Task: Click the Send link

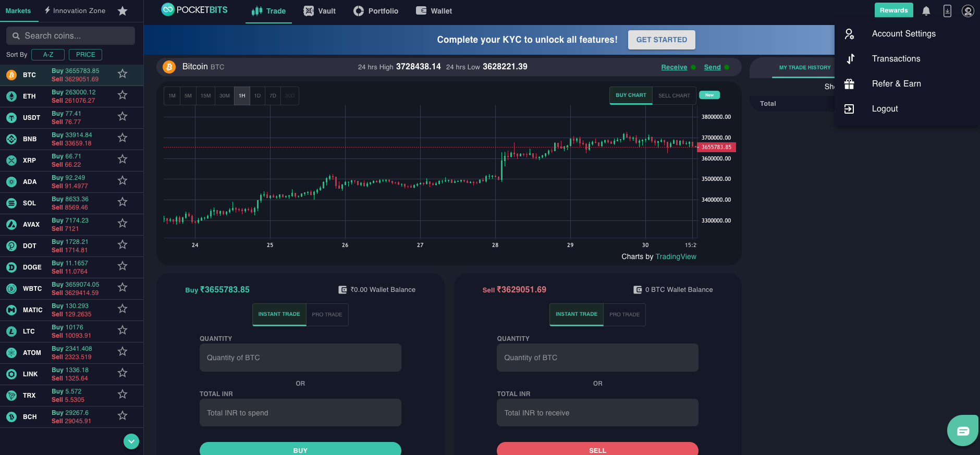Action: [x=712, y=67]
